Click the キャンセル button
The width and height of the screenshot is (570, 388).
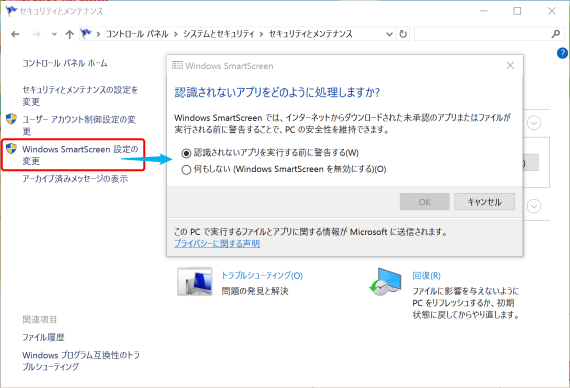485,202
